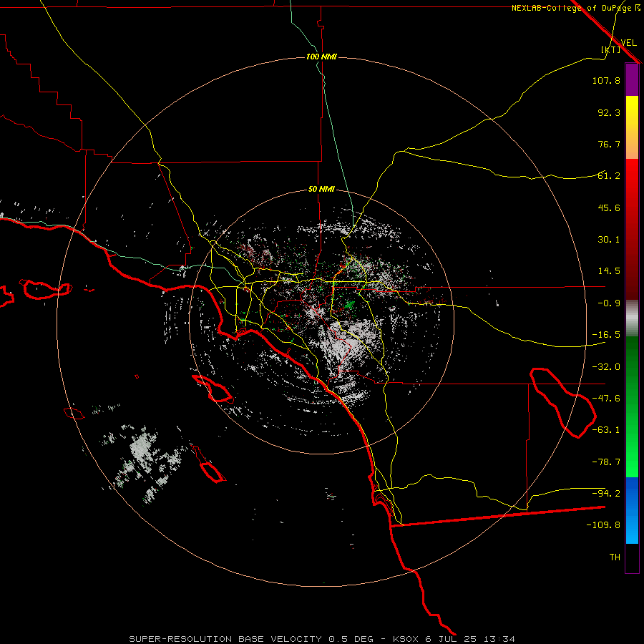Click the purple segment of the color bar
Image resolution: width=644 pixels, height=644 pixels.
tap(632, 79)
